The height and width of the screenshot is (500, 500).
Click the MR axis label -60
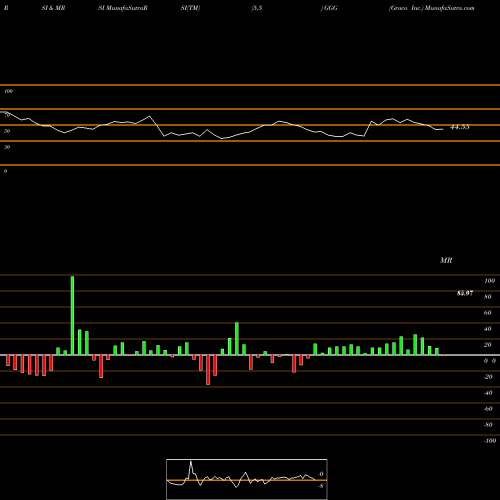[488, 409]
